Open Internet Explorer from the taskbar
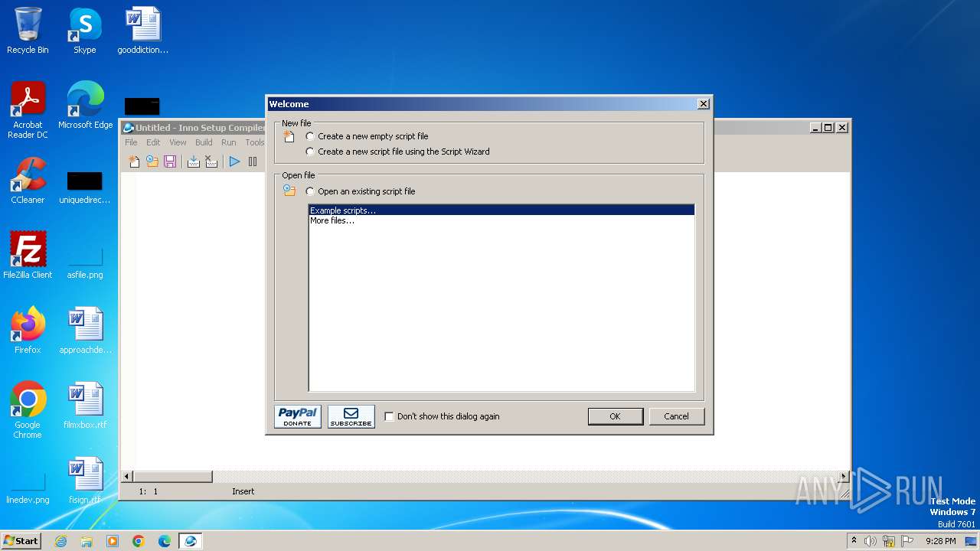Image resolution: width=980 pixels, height=551 pixels. coord(60,541)
